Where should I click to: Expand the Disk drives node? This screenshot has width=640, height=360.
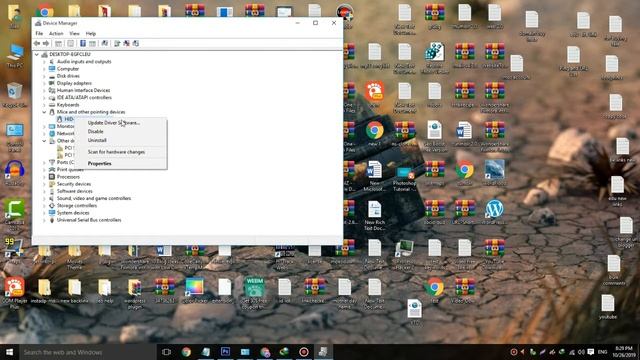pos(44,76)
